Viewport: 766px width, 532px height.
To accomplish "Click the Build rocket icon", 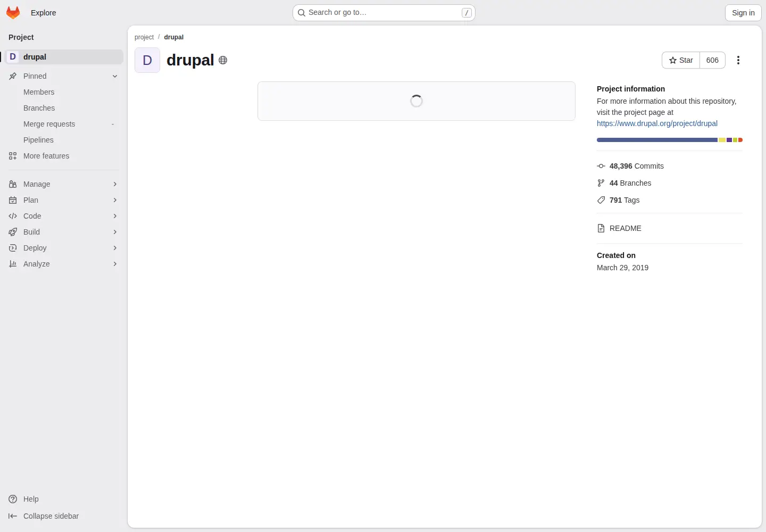I will pos(13,232).
